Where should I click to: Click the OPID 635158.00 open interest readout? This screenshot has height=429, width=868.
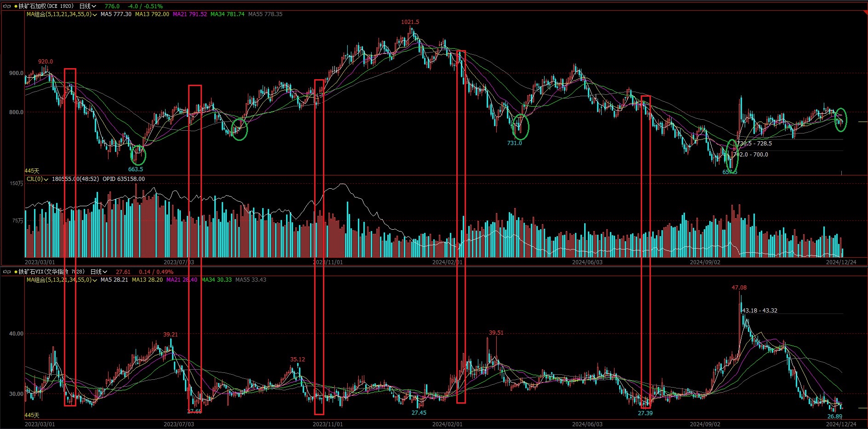pyautogui.click(x=124, y=179)
